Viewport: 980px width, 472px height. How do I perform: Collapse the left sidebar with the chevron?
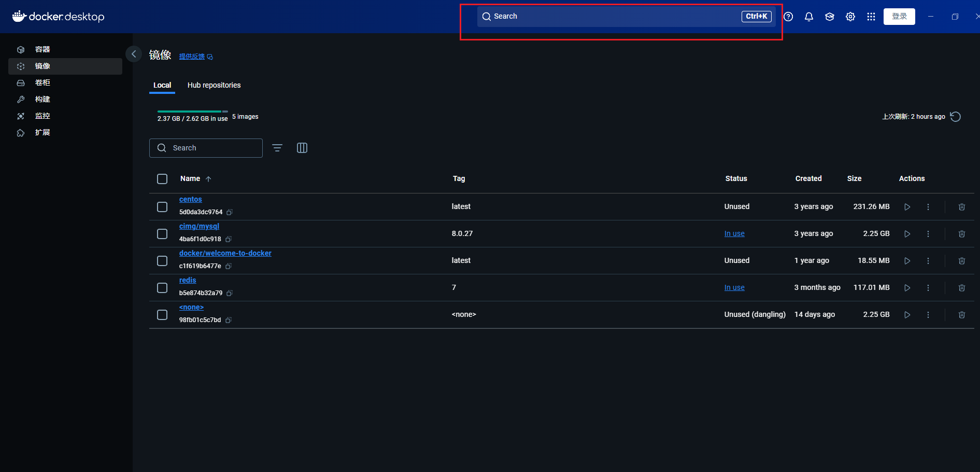point(134,54)
